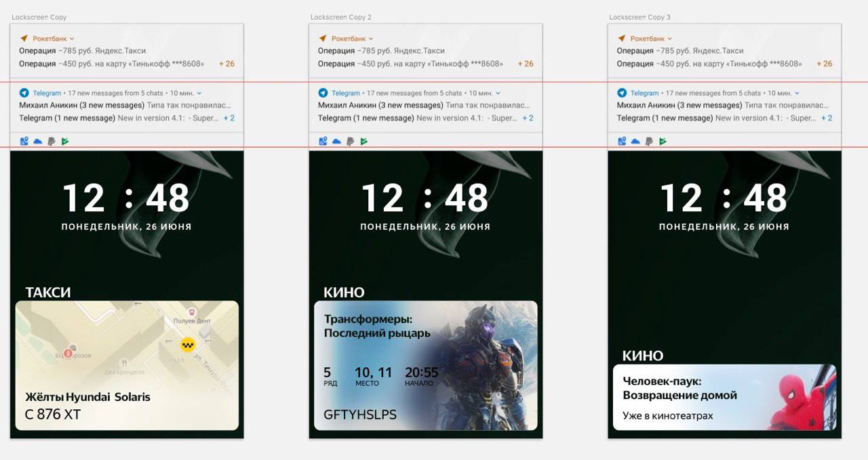The height and width of the screenshot is (460, 868).
Task: Open Яндекс.Такси −785 руб. notification on Человек-паук lockscreen
Action: (x=680, y=51)
